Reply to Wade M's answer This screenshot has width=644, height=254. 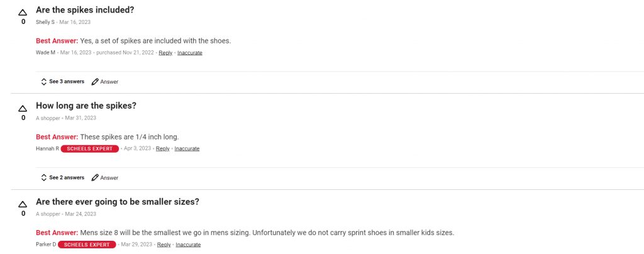pyautogui.click(x=165, y=53)
